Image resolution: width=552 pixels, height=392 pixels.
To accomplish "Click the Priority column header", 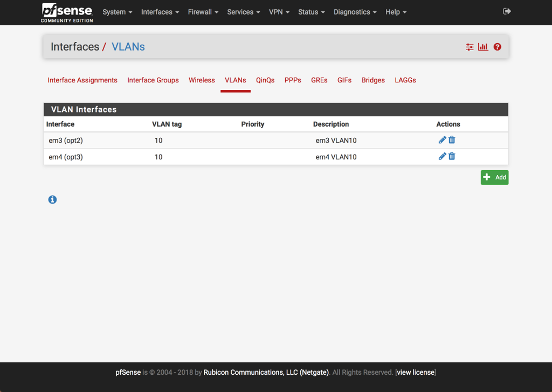I will click(252, 124).
